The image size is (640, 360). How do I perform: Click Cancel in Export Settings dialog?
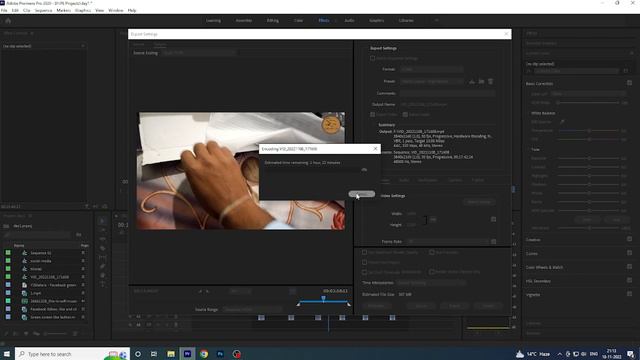(x=488, y=306)
